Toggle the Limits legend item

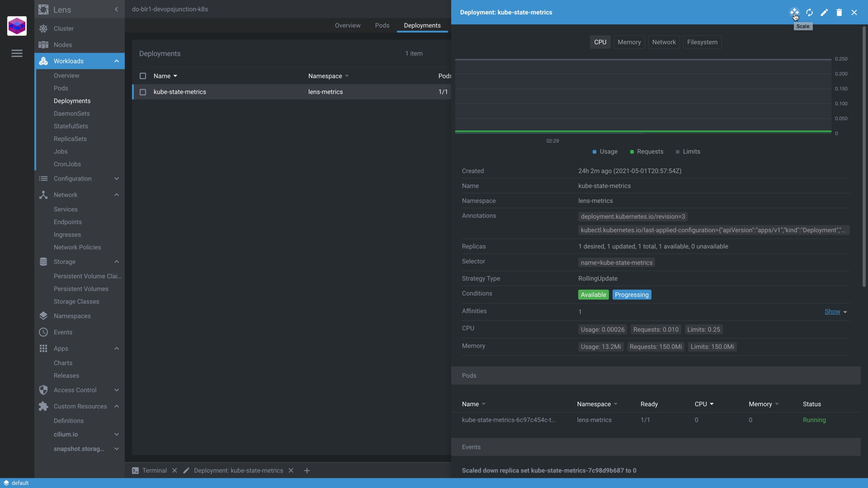(x=688, y=151)
